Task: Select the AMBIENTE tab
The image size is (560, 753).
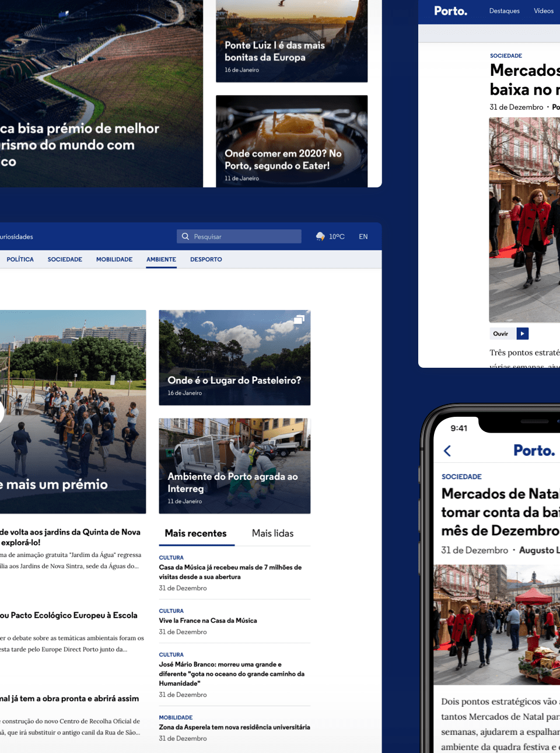Action: click(x=161, y=259)
